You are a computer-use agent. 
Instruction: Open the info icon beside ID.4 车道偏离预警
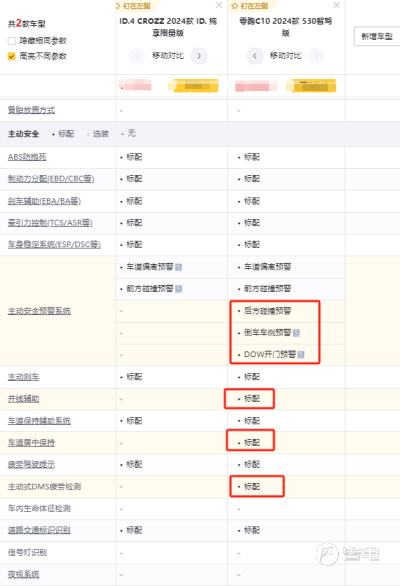tap(179, 267)
